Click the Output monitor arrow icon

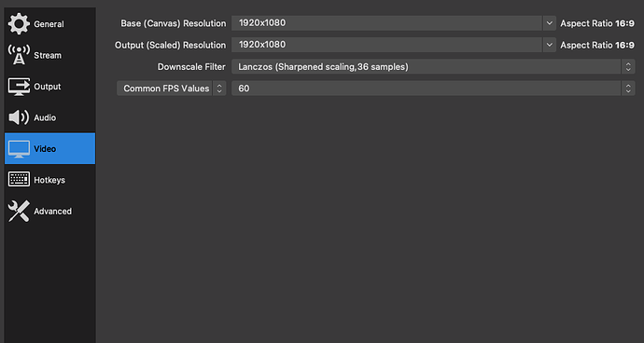click(x=19, y=87)
